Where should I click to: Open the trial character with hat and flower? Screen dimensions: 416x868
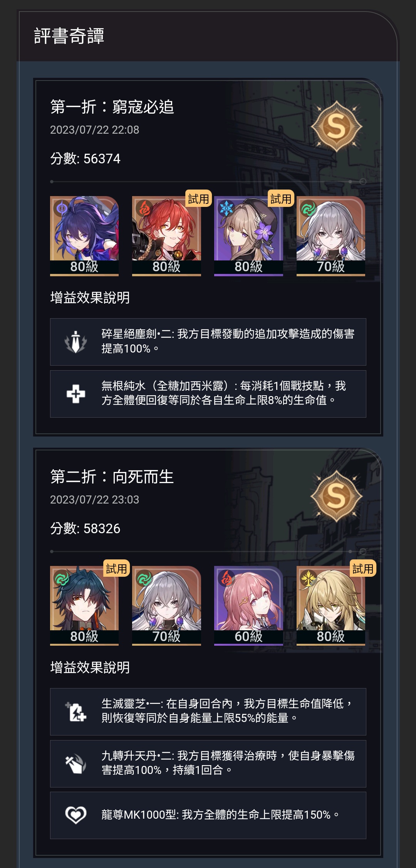click(x=248, y=236)
